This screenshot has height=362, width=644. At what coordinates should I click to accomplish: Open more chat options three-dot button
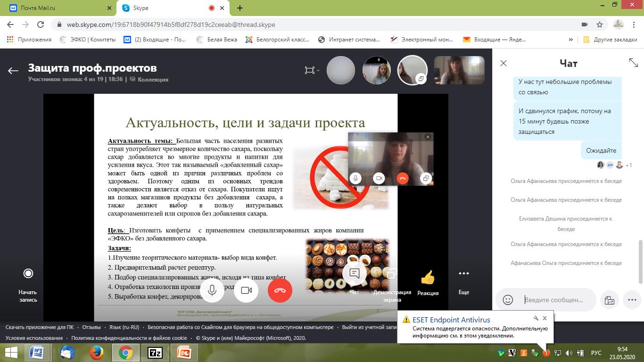pos(632,300)
